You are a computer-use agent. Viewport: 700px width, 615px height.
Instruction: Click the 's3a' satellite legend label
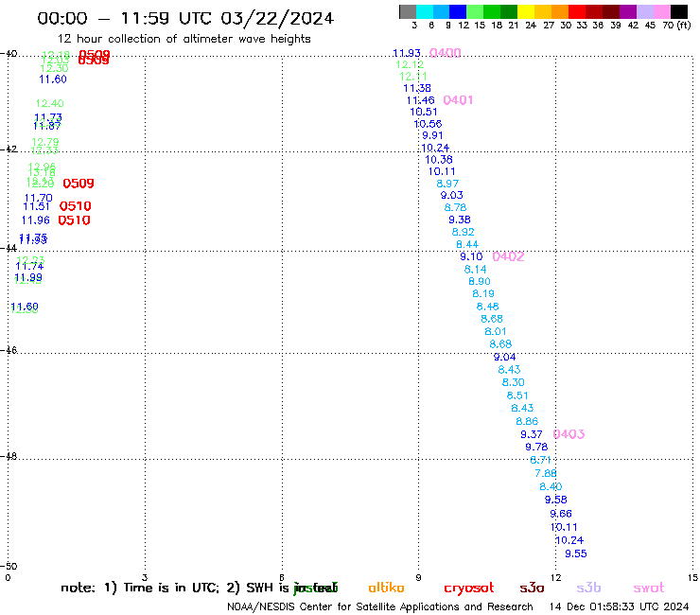click(x=532, y=589)
